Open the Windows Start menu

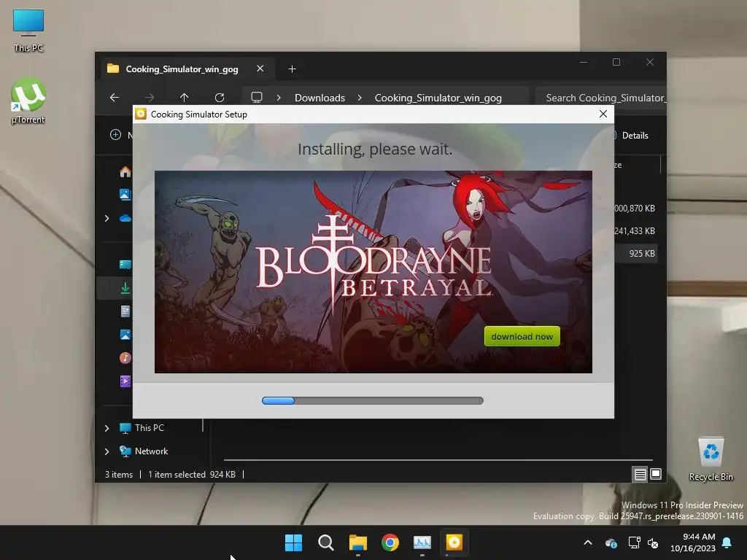pos(293,542)
